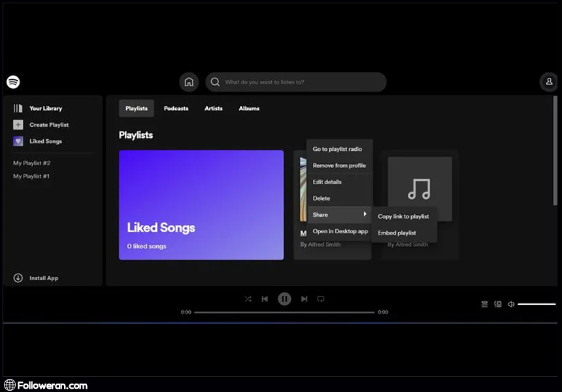
Task: Switch to the Podcasts tab
Action: (176, 108)
